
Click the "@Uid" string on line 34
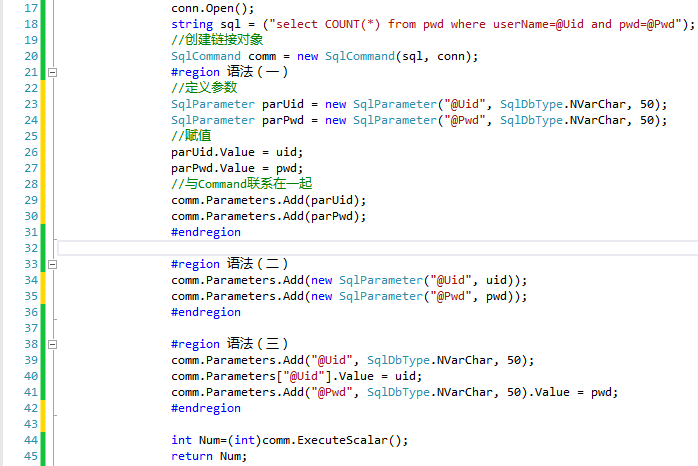(x=451, y=280)
